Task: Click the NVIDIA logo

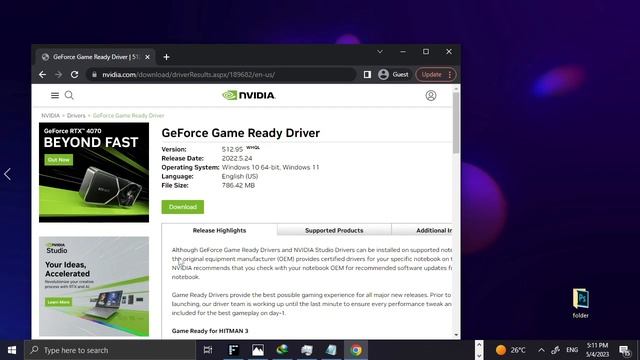Action: tap(249, 95)
